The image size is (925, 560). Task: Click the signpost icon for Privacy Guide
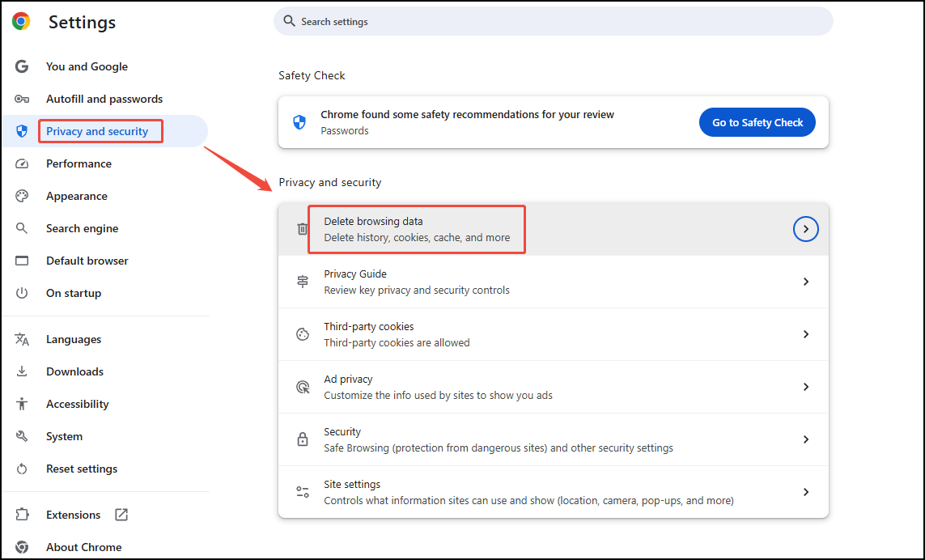click(303, 282)
